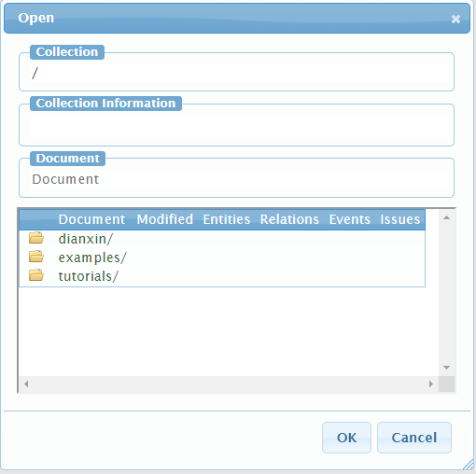Click the dianxin folder icon

click(36, 238)
